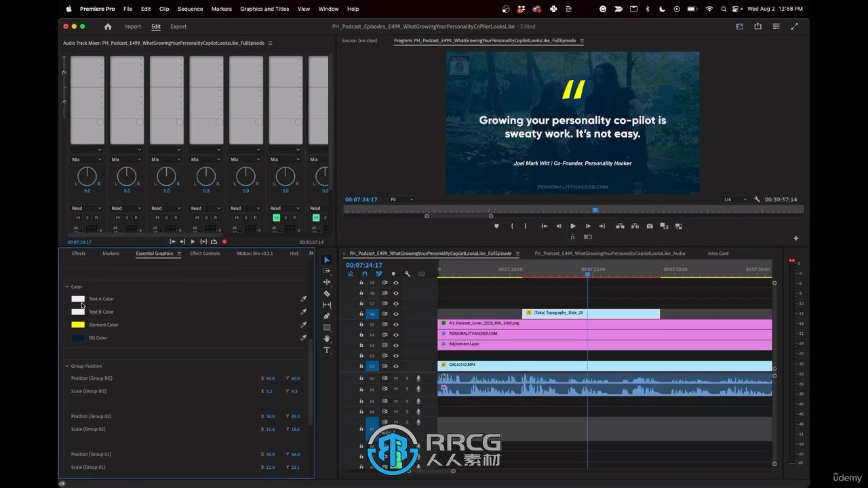Enable voice-over record on track A3
Screen dimensions: 868x488
pos(418,401)
